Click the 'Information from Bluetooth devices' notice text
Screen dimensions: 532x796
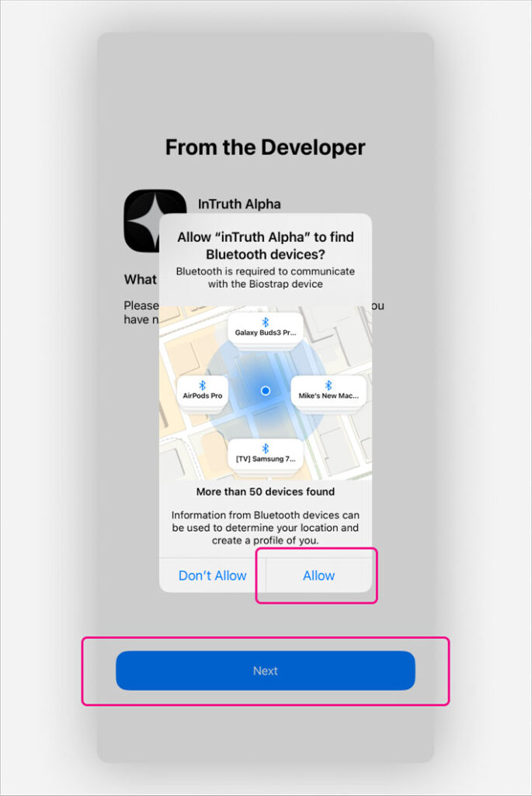point(266,528)
